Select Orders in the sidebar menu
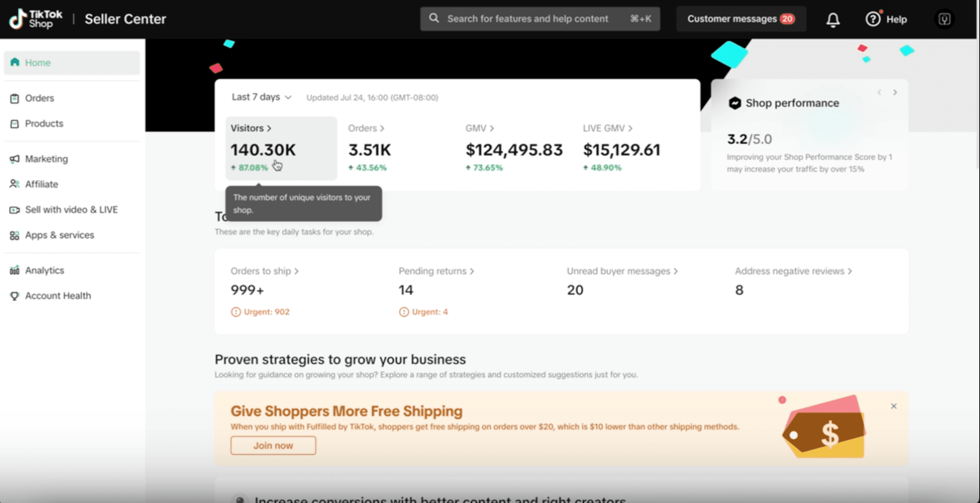Image resolution: width=980 pixels, height=503 pixels. [x=39, y=98]
